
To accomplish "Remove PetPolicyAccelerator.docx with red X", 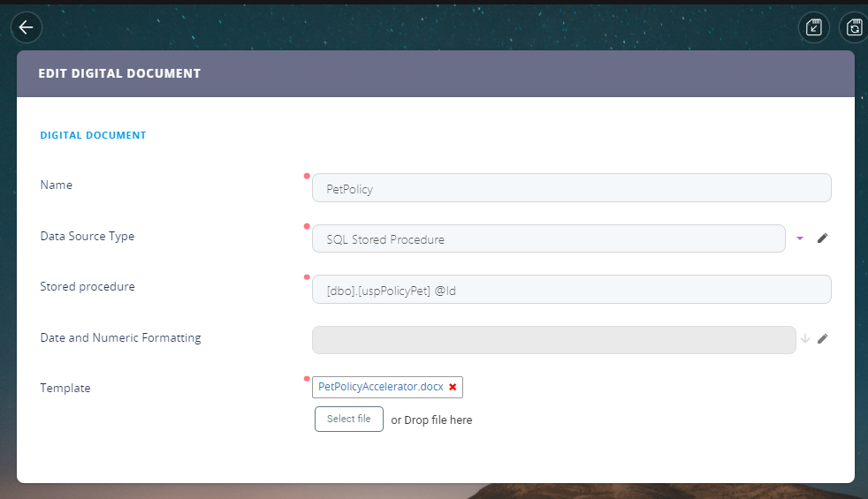I will (x=453, y=387).
